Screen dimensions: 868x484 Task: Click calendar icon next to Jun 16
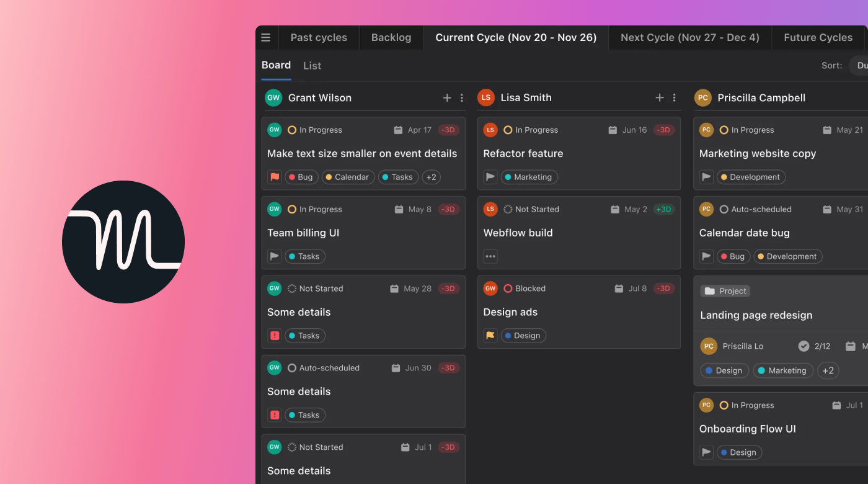pos(613,130)
